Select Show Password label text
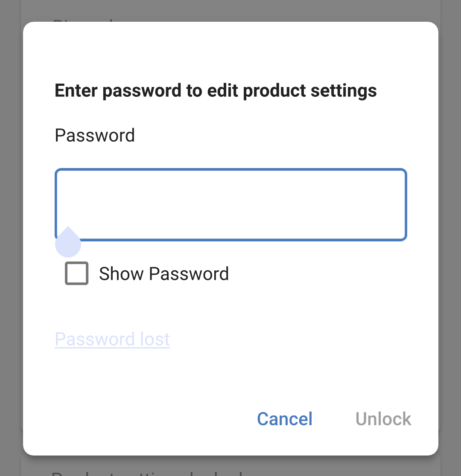 (164, 273)
